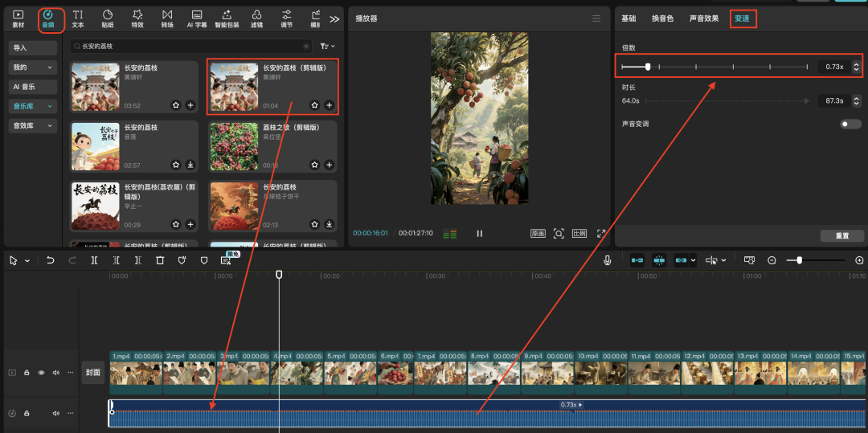Viewport: 868px width, 433px height.
Task: Open the 贴纸 (stickers) panel
Action: click(x=108, y=18)
